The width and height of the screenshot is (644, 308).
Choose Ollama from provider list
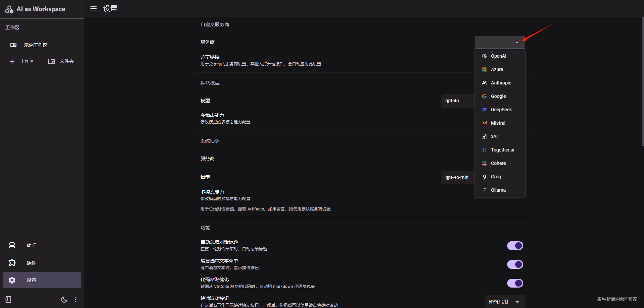tap(500, 190)
